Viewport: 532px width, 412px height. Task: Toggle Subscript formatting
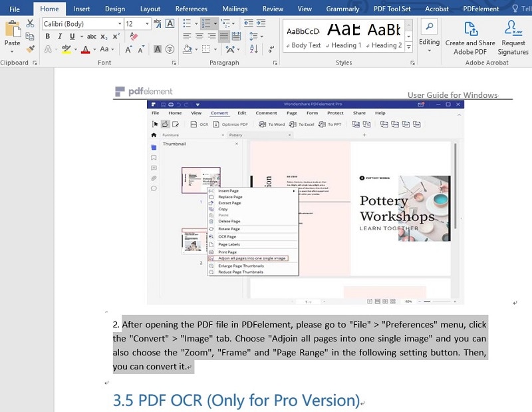pos(104,37)
